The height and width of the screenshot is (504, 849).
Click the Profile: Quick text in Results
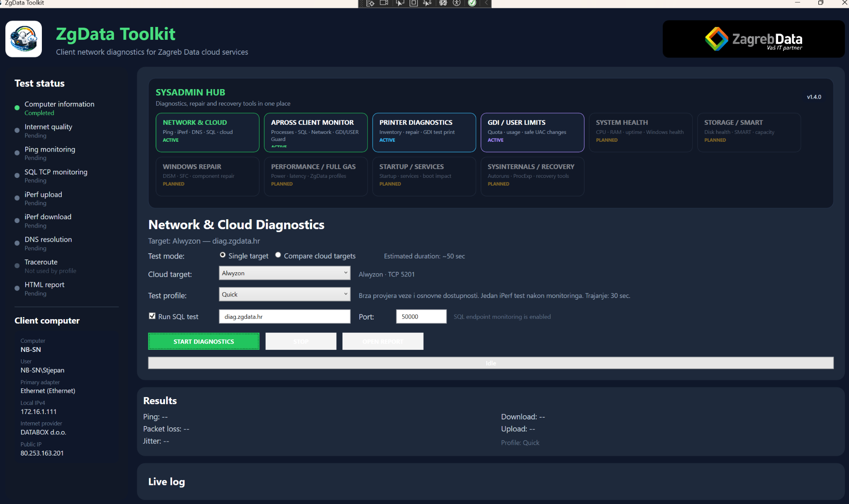[520, 443]
